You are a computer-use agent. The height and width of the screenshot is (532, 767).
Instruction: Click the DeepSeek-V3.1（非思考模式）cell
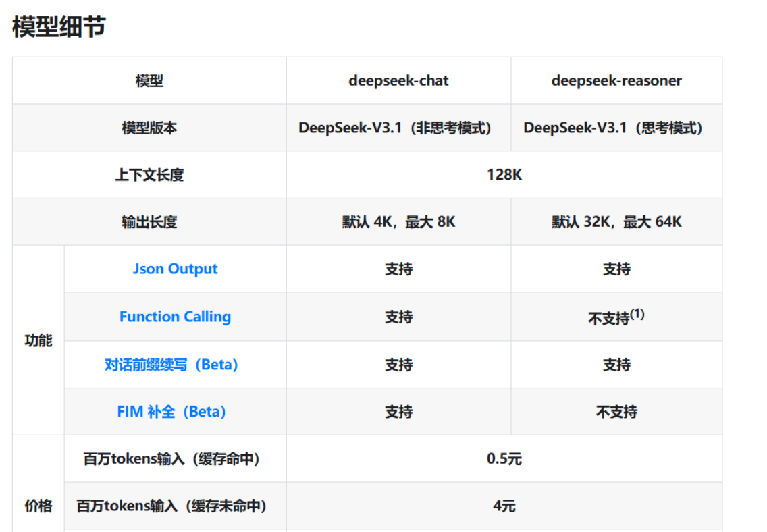(398, 128)
